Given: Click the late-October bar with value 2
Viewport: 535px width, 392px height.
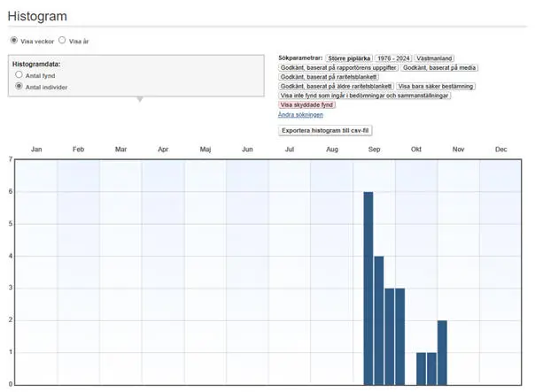Looking at the screenshot, I should [x=442, y=352].
